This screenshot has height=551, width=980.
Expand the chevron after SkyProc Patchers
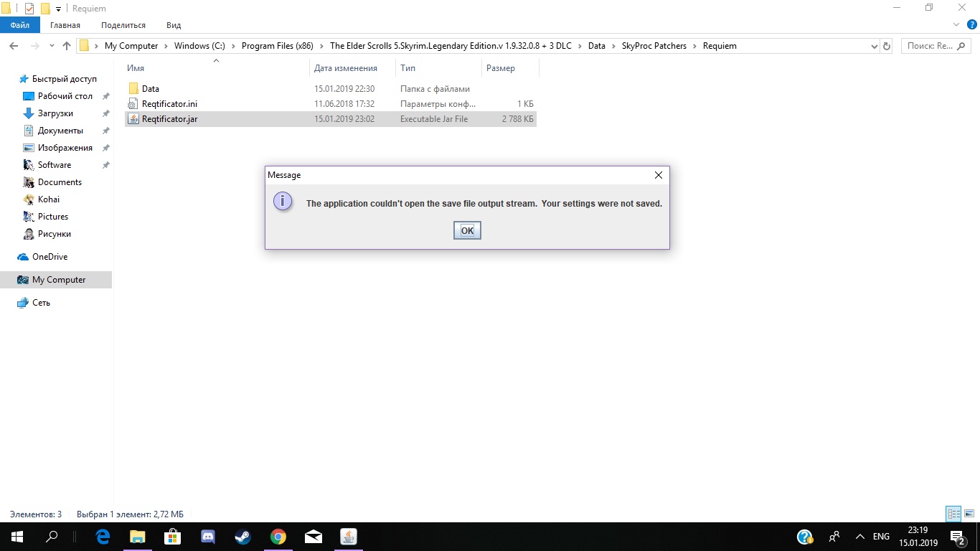(x=694, y=46)
